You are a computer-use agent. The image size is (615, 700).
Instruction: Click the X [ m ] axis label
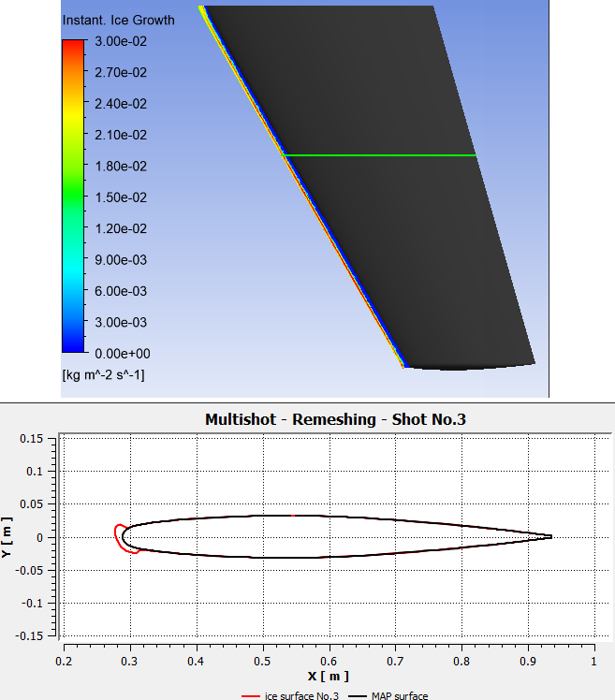click(329, 677)
